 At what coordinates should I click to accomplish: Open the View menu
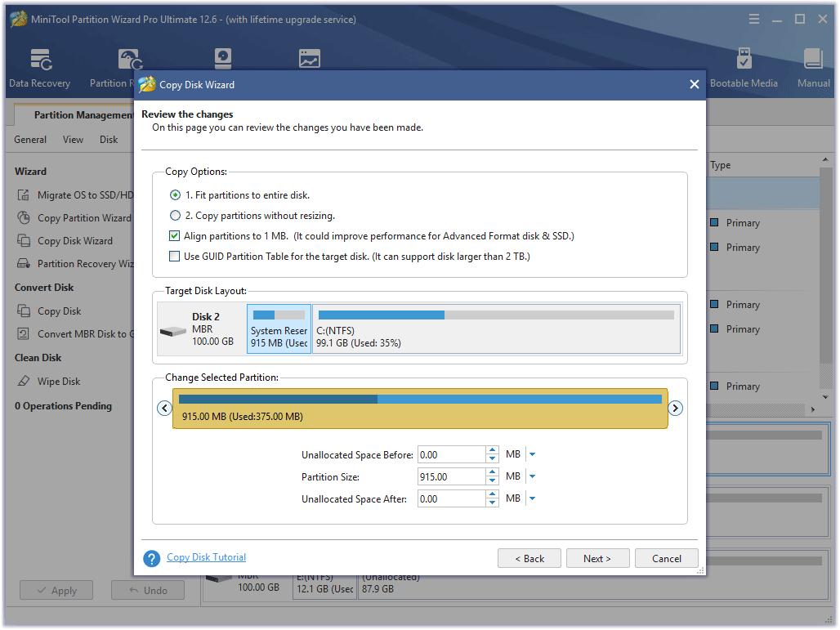click(x=73, y=140)
